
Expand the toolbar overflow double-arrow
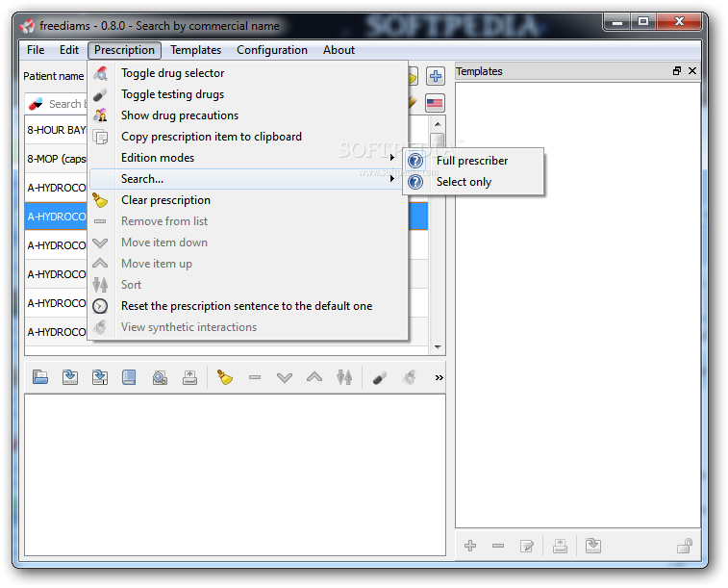(x=439, y=377)
